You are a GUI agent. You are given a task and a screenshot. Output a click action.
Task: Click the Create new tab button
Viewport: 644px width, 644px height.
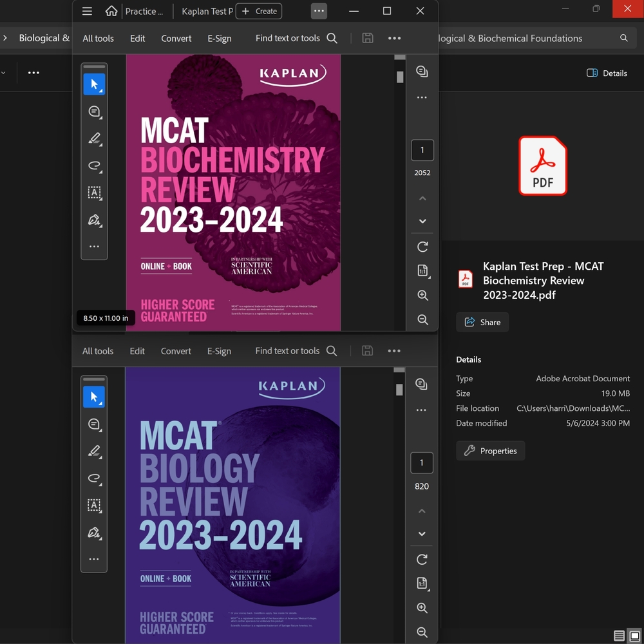[259, 11]
